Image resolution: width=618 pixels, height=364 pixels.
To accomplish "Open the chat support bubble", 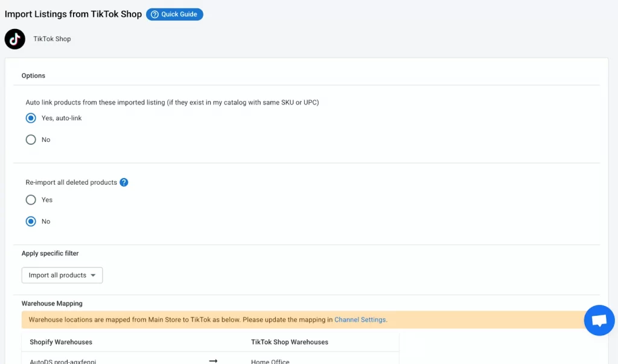I will tap(599, 320).
